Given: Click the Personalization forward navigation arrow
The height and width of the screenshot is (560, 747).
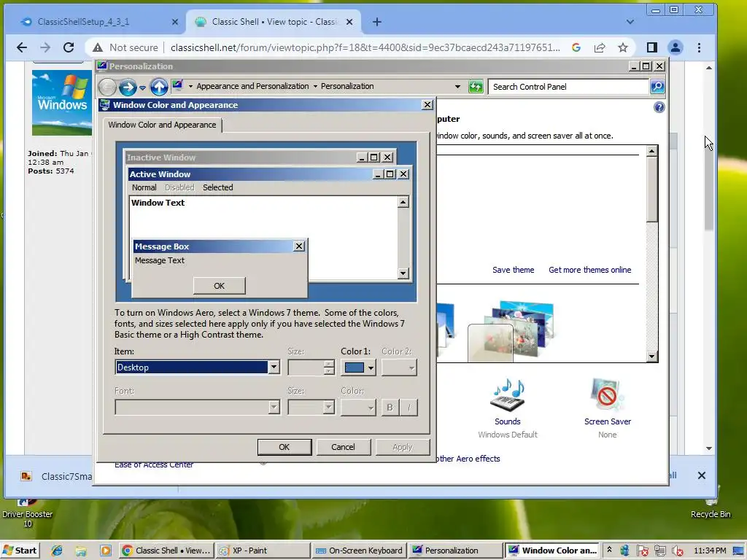Looking at the screenshot, I should [128, 87].
